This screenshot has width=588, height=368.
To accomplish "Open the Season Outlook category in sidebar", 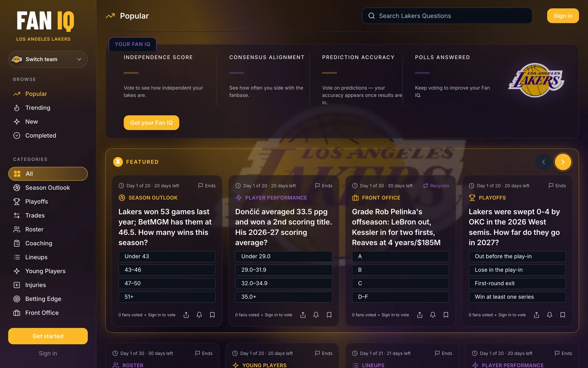I will tap(48, 188).
